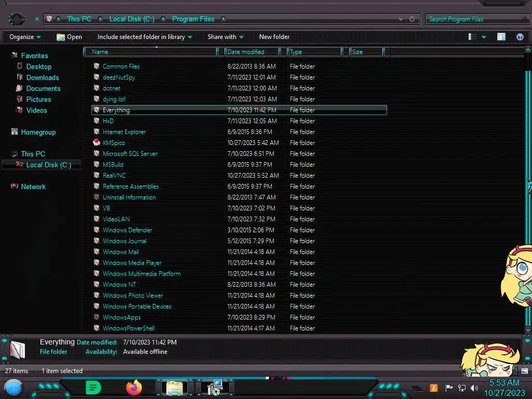Click the Common Files folder icon
Screen dimensions: 532x399
coord(96,66)
